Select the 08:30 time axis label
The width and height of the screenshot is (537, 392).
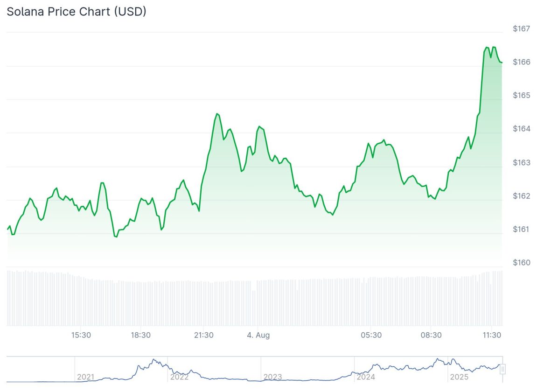(x=431, y=335)
